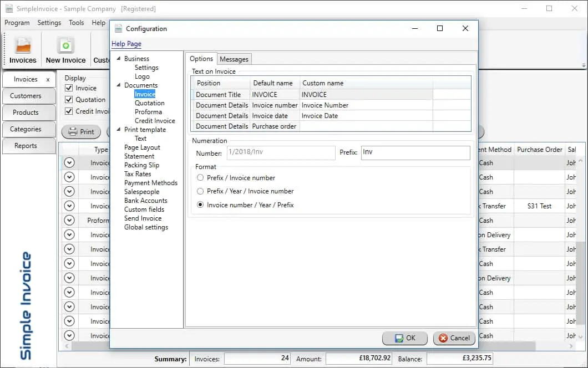Select Bank Accounts in the tree

pyautogui.click(x=146, y=201)
